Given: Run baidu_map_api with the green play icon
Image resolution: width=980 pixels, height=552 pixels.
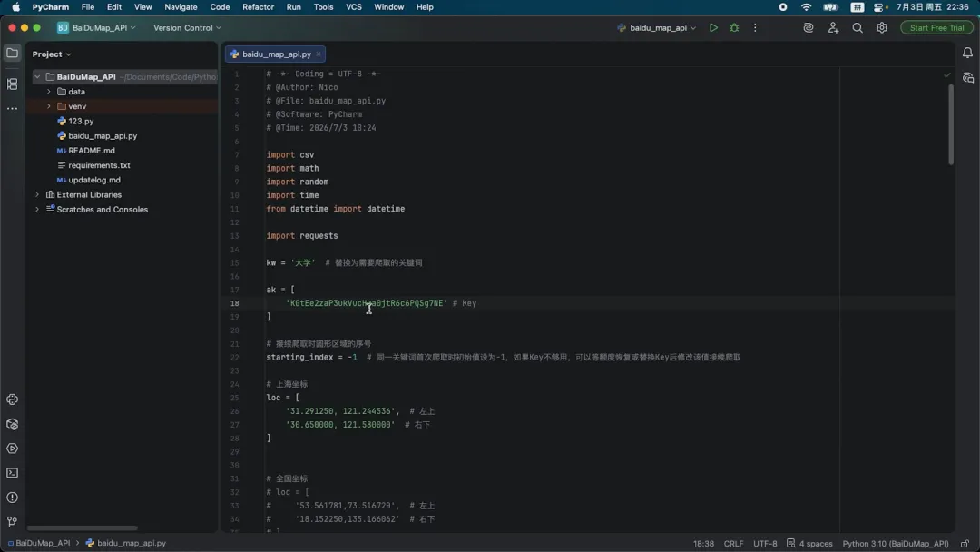Looking at the screenshot, I should point(713,27).
